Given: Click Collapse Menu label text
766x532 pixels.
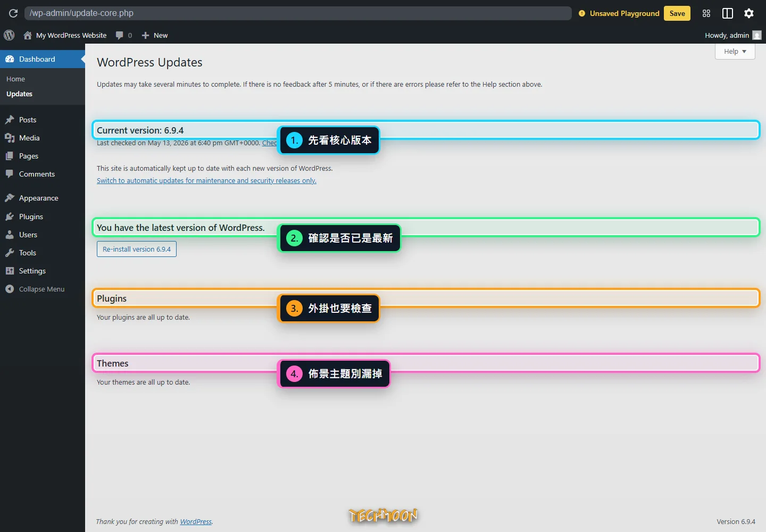Looking at the screenshot, I should point(41,289).
